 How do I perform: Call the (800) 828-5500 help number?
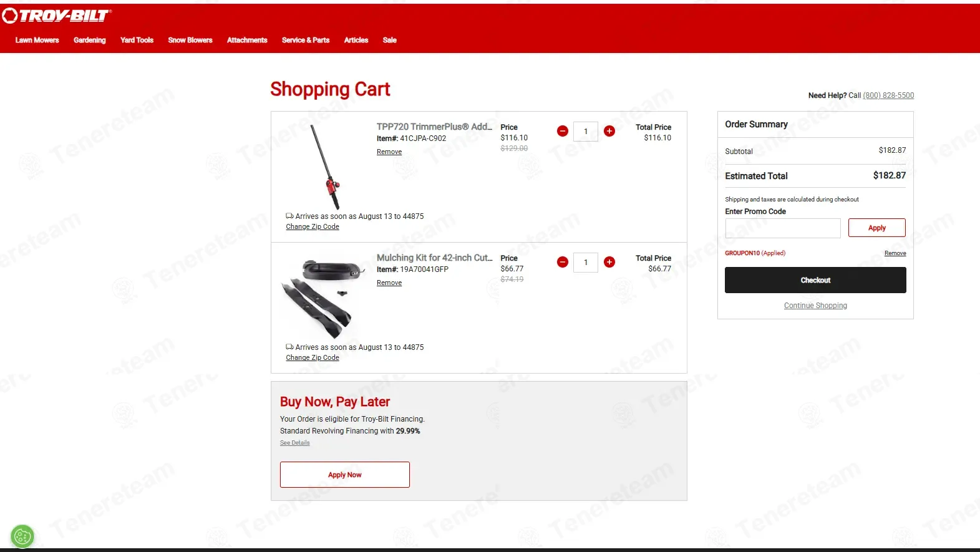[x=888, y=95]
